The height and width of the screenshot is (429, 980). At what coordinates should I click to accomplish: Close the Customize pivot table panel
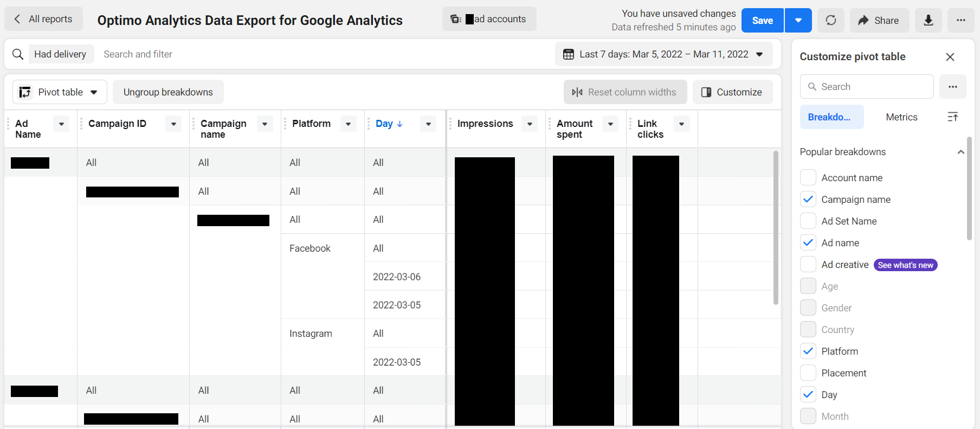[950, 57]
